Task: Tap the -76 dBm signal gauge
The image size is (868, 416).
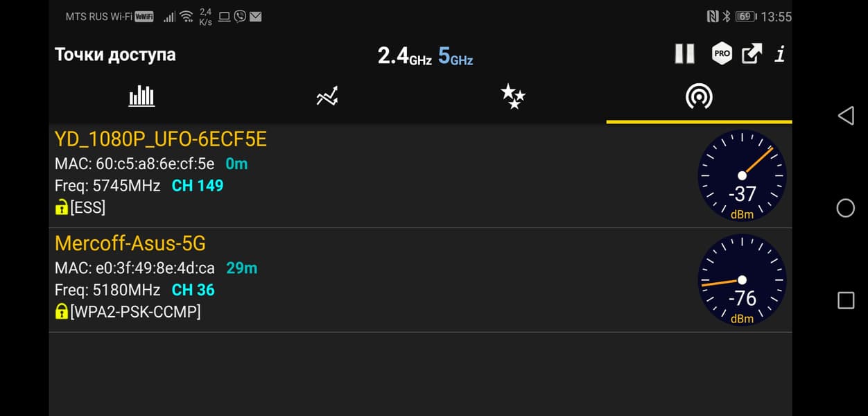Action: click(742, 280)
